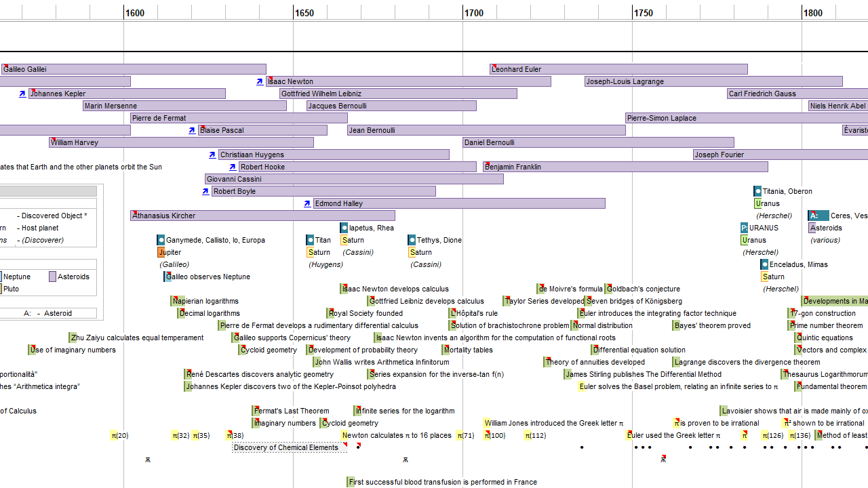The image size is (868, 488).
Task: Click the Asteroids legend color swatch
Action: pyautogui.click(x=52, y=277)
